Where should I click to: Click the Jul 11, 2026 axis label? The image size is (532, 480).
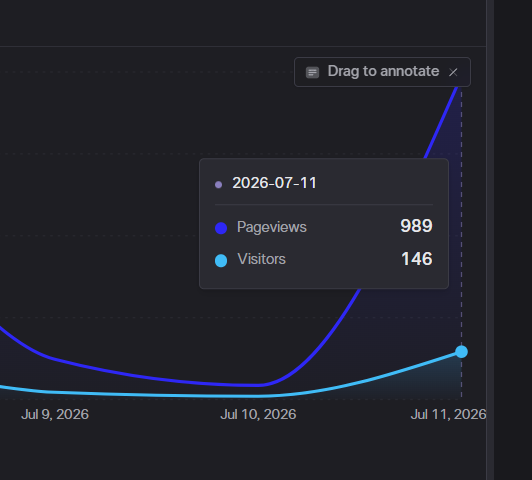pyautogui.click(x=448, y=414)
